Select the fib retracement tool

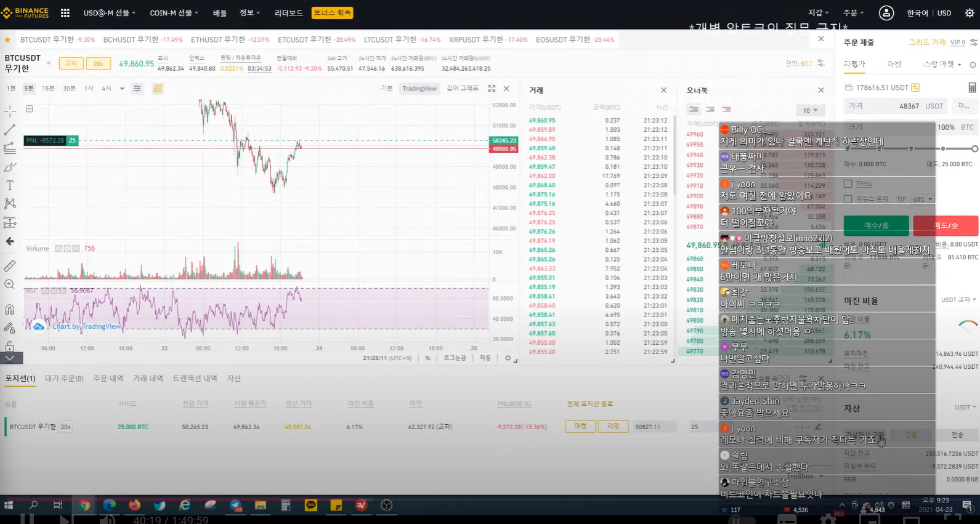10,148
